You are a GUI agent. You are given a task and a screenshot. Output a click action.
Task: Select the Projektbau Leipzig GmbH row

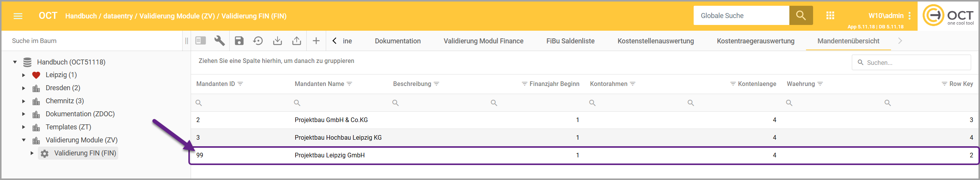(x=329, y=155)
